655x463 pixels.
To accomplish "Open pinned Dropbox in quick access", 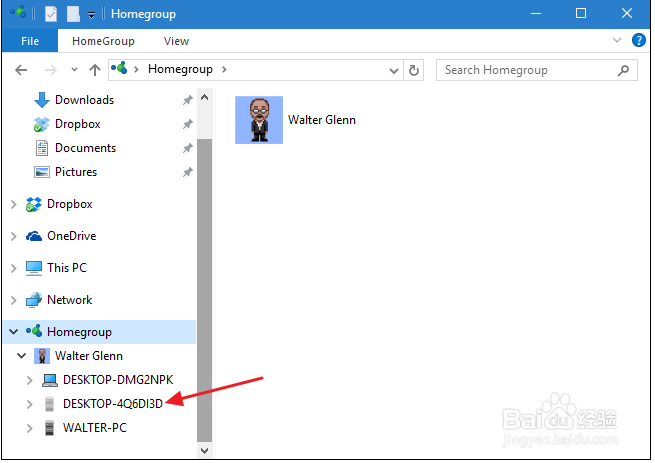I will click(78, 124).
